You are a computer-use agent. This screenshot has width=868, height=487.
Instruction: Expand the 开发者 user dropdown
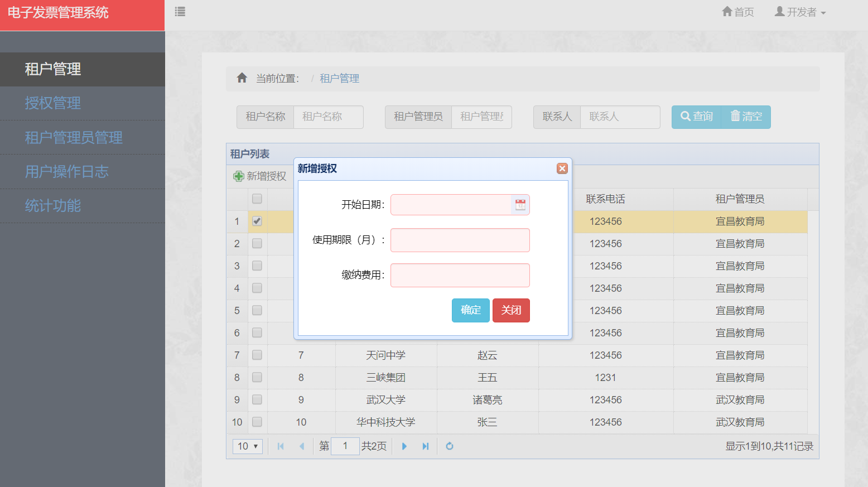[x=801, y=12]
